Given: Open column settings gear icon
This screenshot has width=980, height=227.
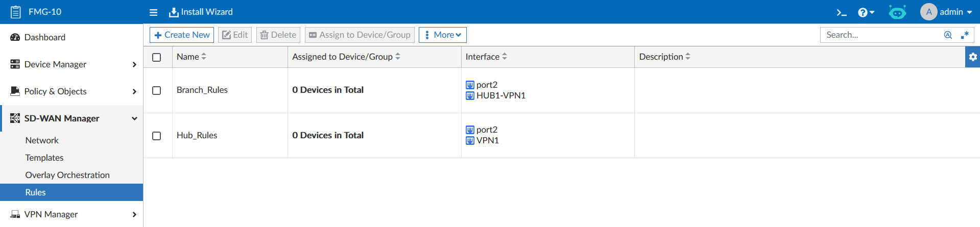Looking at the screenshot, I should click(x=972, y=57).
